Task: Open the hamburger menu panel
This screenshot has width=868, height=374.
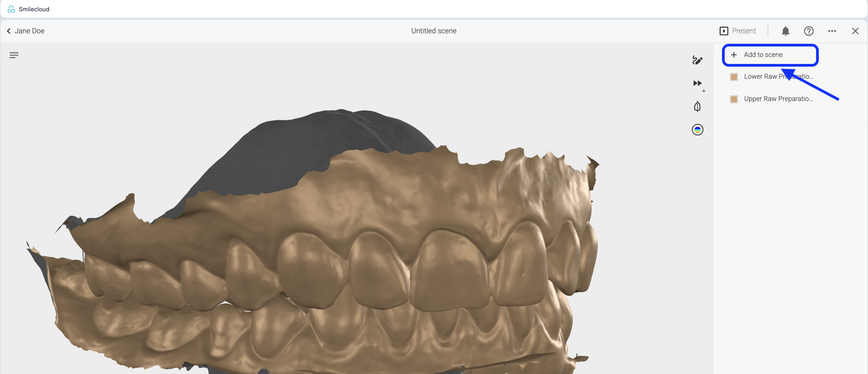Action: pyautogui.click(x=14, y=55)
